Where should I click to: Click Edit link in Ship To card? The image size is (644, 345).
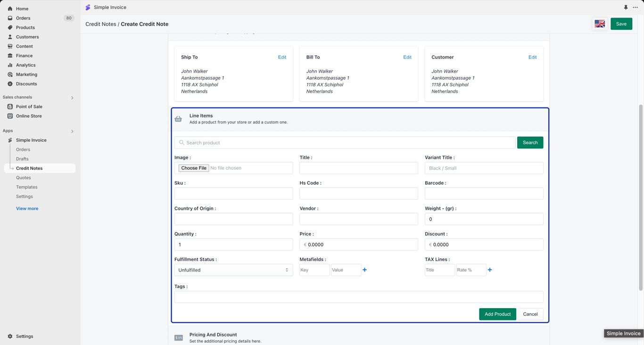pyautogui.click(x=282, y=57)
